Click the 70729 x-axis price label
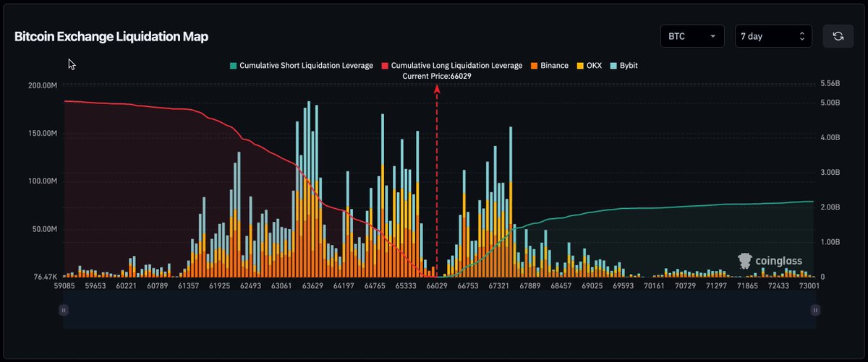Viewport: 868px width, 362px height. tap(685, 287)
